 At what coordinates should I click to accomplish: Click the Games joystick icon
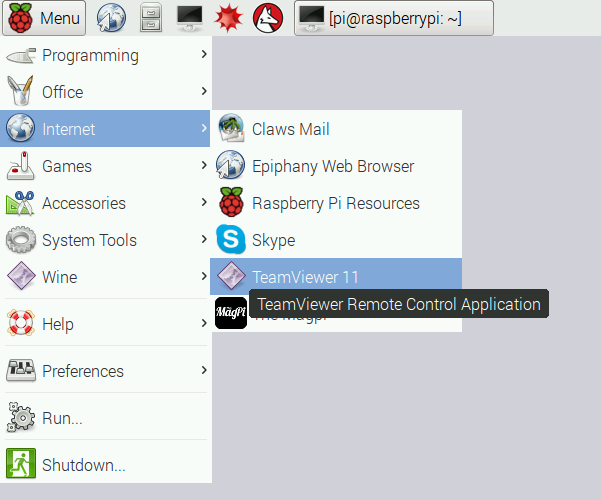[x=21, y=166]
